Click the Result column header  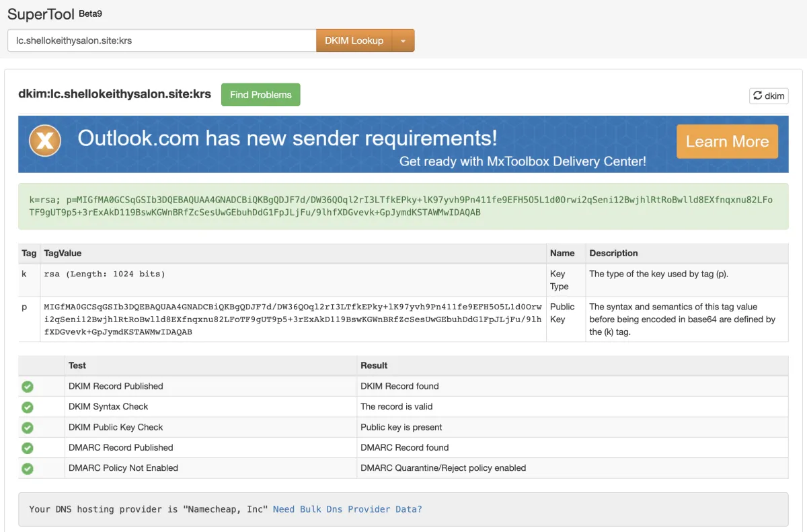pos(572,365)
